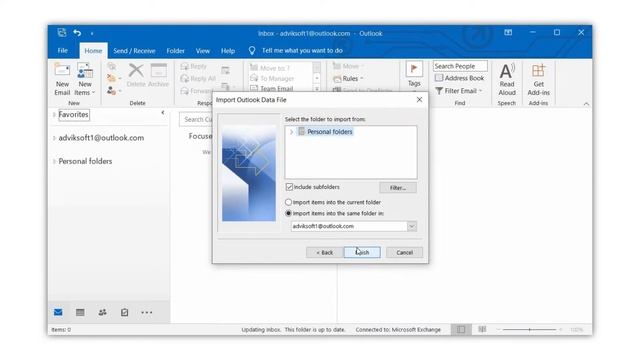Click the Search People field

coord(460,66)
